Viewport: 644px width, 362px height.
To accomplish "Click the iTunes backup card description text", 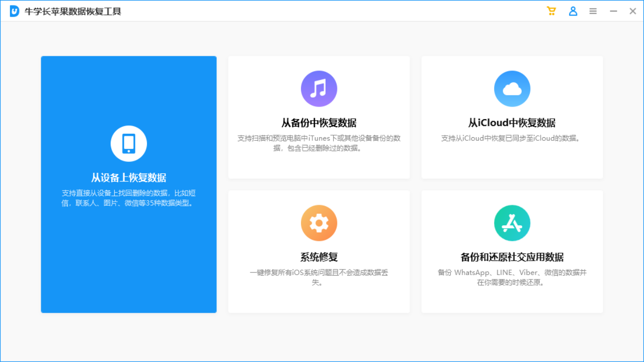I will coord(318,143).
